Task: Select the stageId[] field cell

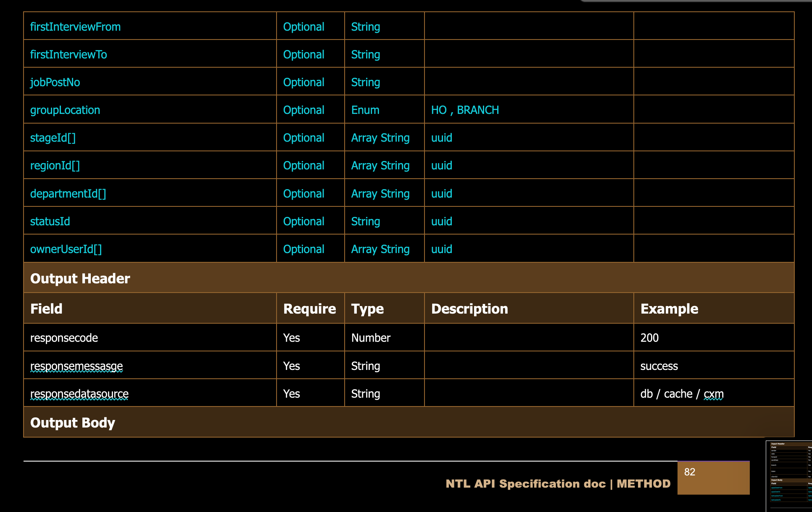Action: pos(53,138)
